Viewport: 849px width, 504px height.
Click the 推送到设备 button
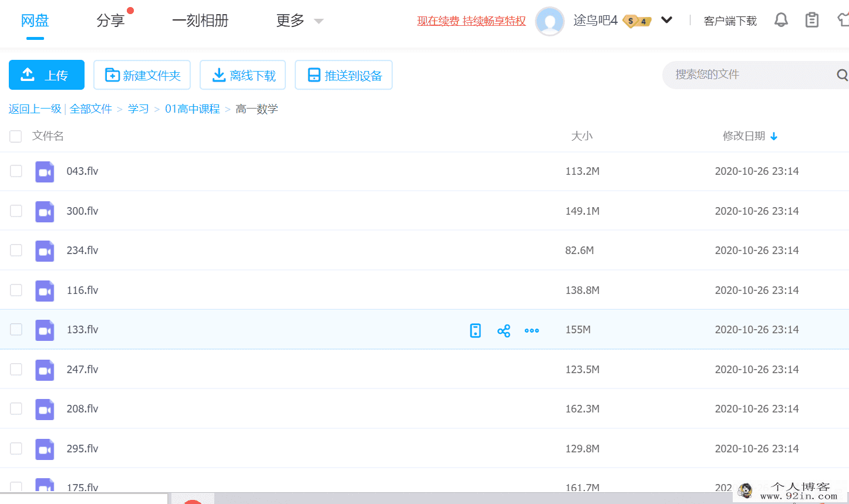[x=343, y=75]
